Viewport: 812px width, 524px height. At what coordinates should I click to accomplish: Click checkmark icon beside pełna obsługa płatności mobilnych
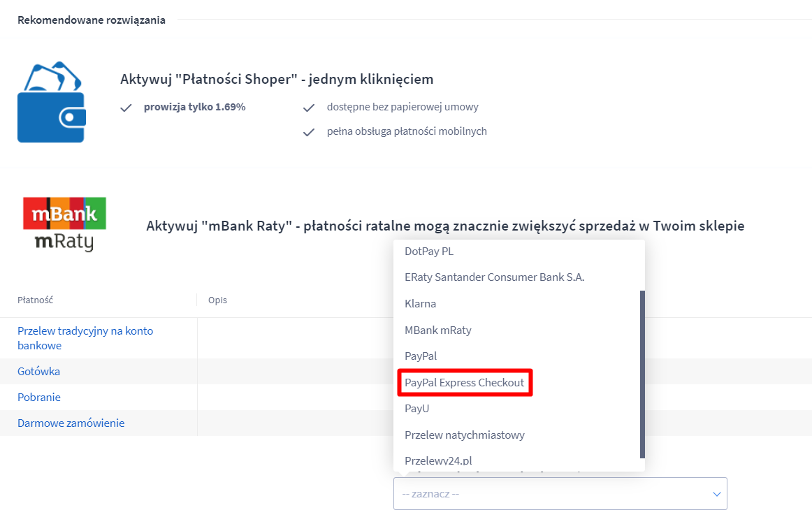click(309, 132)
